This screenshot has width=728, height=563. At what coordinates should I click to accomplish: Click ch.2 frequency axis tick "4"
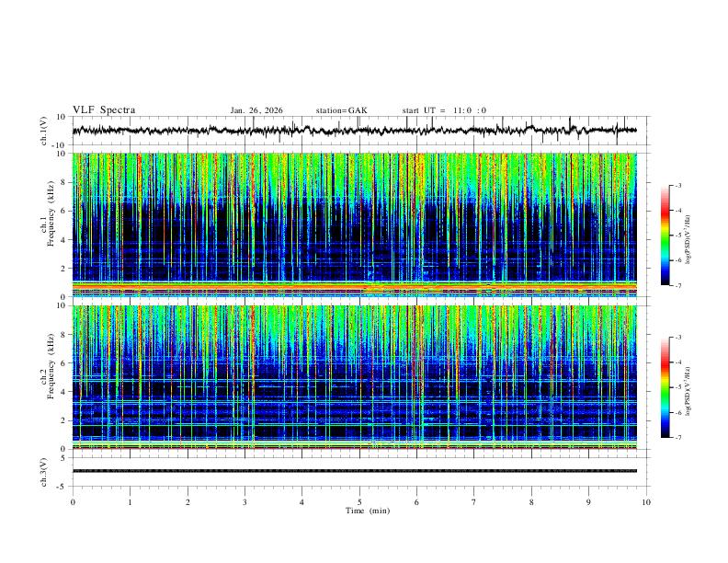(x=64, y=392)
